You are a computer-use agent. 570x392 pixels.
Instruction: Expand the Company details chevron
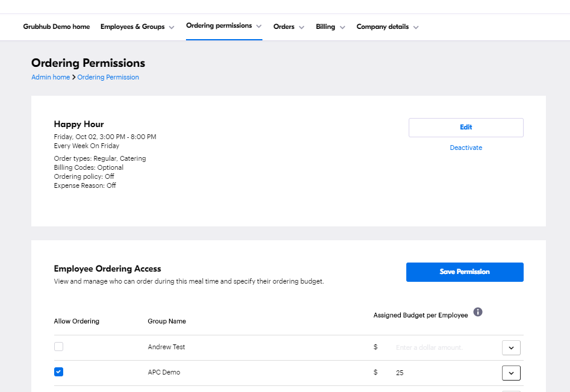pyautogui.click(x=416, y=27)
